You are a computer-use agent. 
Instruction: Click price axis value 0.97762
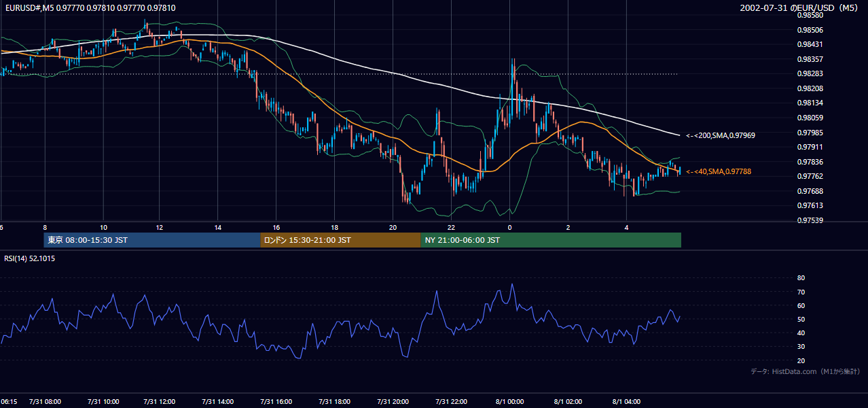click(x=810, y=176)
